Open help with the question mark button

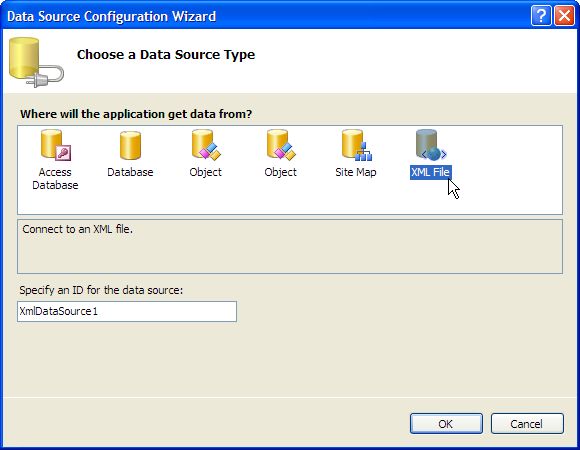pos(541,16)
